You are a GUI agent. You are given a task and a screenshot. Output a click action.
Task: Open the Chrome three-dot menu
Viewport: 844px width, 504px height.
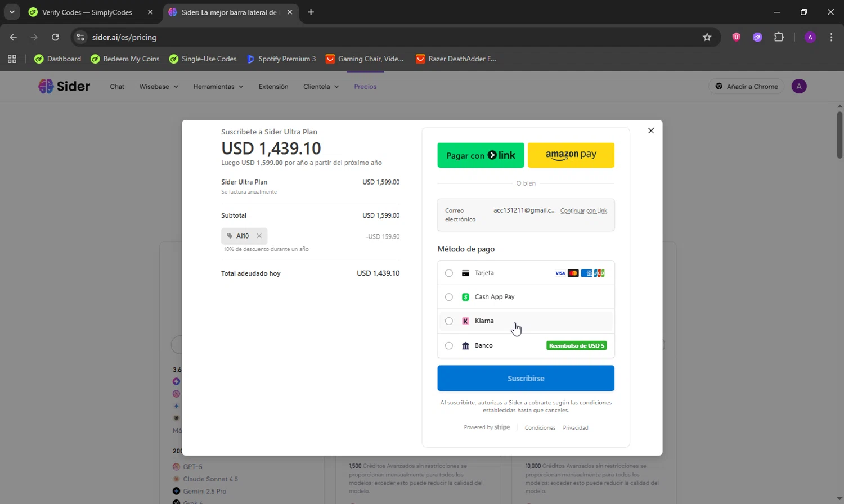(831, 37)
